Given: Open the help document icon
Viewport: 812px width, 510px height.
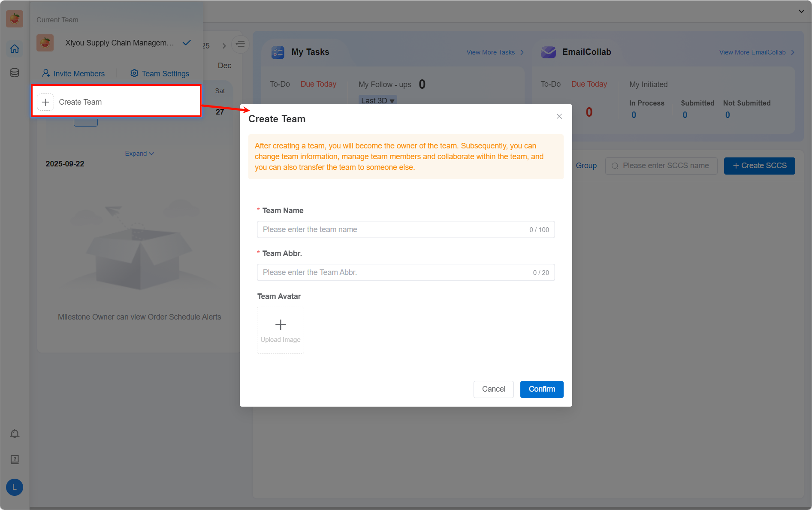Looking at the screenshot, I should (x=15, y=460).
